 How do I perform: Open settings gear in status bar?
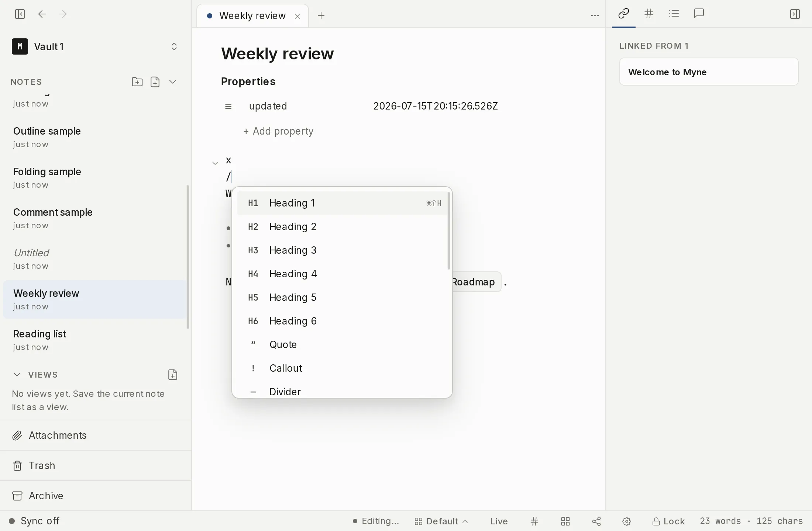[x=627, y=521]
